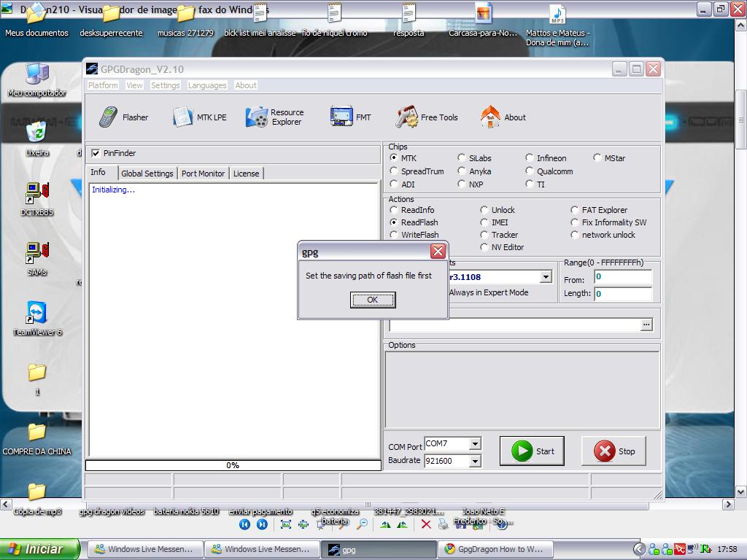Image resolution: width=747 pixels, height=560 pixels.
Task: Click the wireless network tray icon
Action: coord(693,549)
